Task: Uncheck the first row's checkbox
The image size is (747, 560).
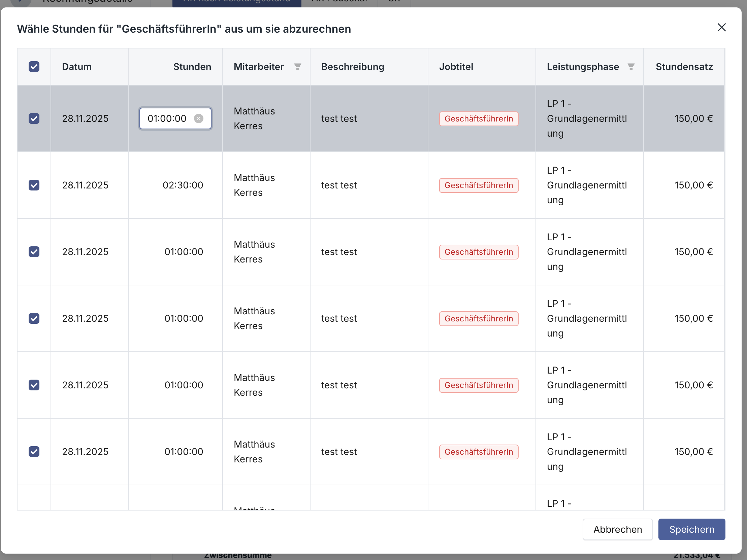Action: pyautogui.click(x=34, y=118)
